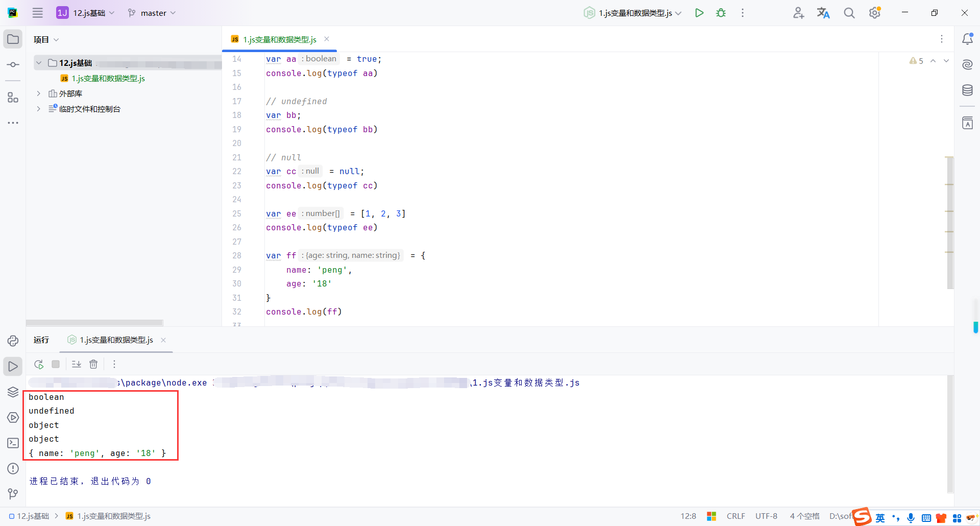Open the translation panel icon on right sidebar
980x526 pixels.
click(967, 123)
